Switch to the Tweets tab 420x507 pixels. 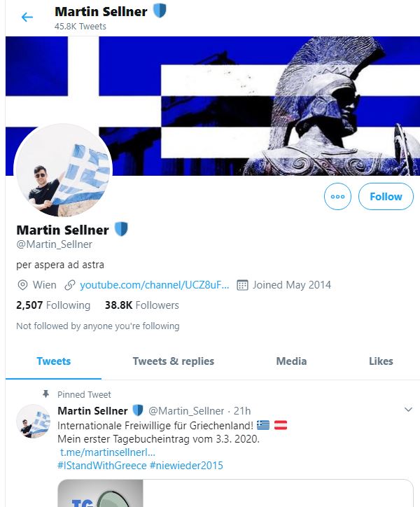click(x=54, y=361)
